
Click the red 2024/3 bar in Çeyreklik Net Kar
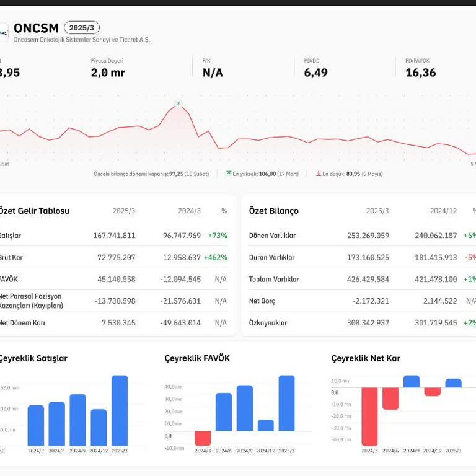tap(370, 415)
